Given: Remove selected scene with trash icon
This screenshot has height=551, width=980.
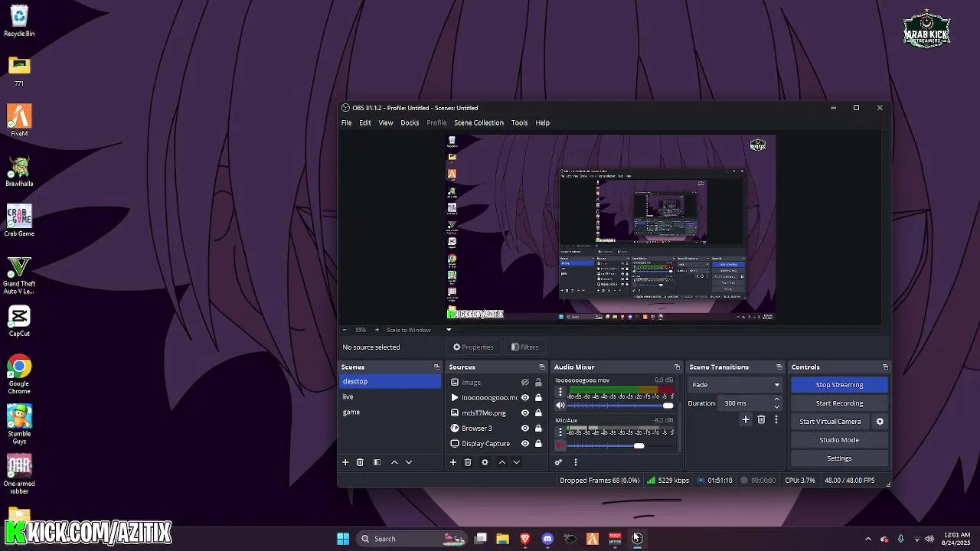Looking at the screenshot, I should coord(360,462).
